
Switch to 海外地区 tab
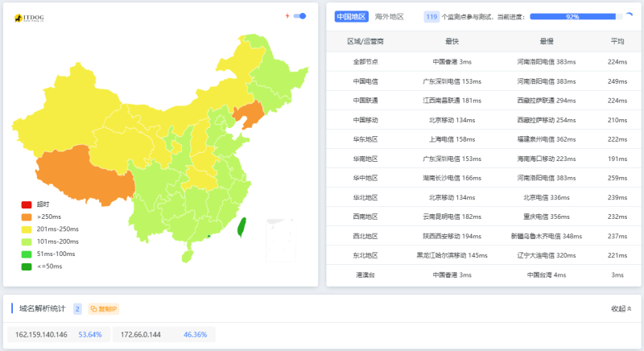390,17
